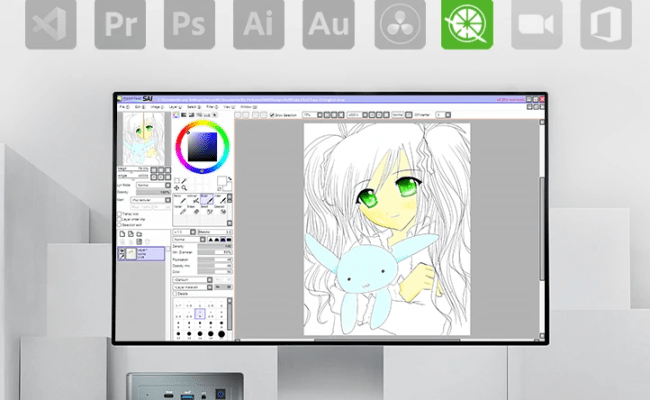Select the Water color tool

tap(220, 199)
